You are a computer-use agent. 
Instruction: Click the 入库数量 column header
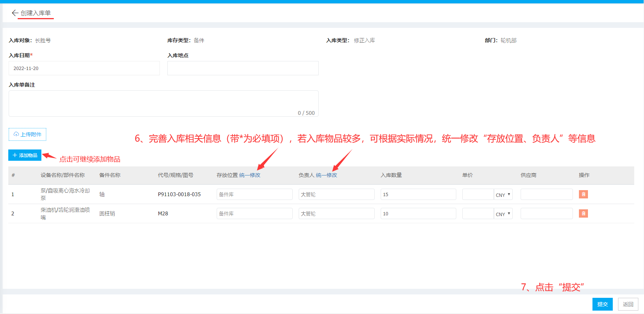coord(391,175)
